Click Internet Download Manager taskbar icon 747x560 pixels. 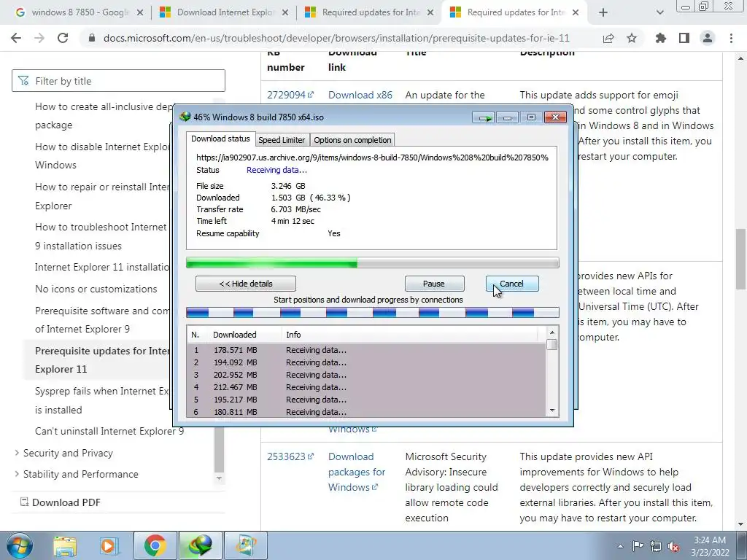(x=200, y=545)
